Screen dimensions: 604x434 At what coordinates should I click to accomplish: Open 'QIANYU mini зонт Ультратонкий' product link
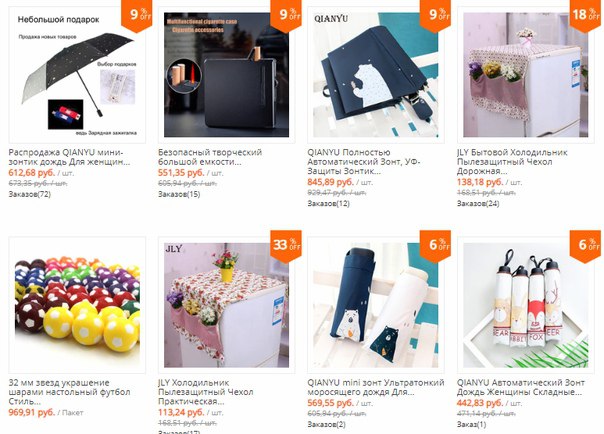(376, 387)
